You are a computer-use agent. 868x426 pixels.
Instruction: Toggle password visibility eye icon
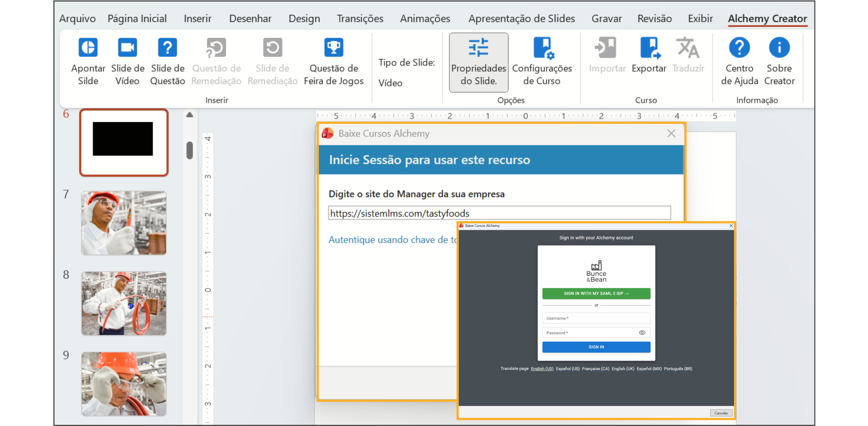642,333
